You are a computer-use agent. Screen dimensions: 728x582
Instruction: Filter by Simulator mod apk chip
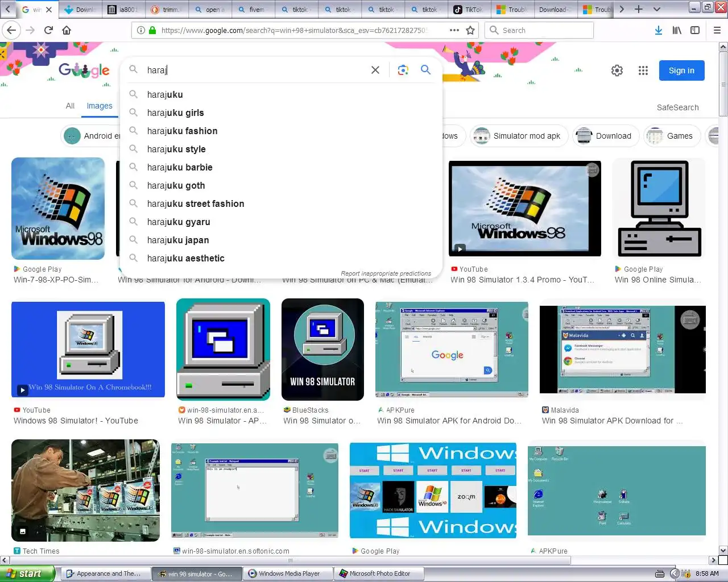(519, 136)
